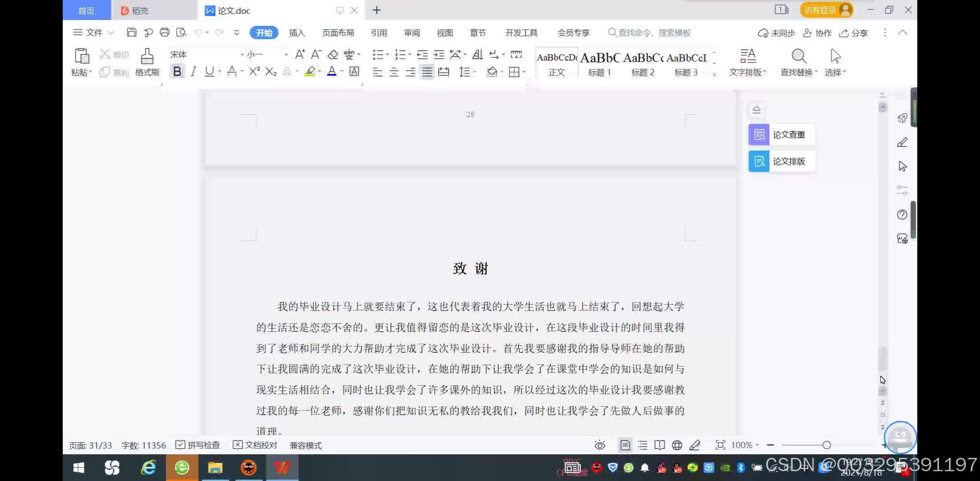The height and width of the screenshot is (481, 980).
Task: Toggle character border icon
Action: click(354, 71)
